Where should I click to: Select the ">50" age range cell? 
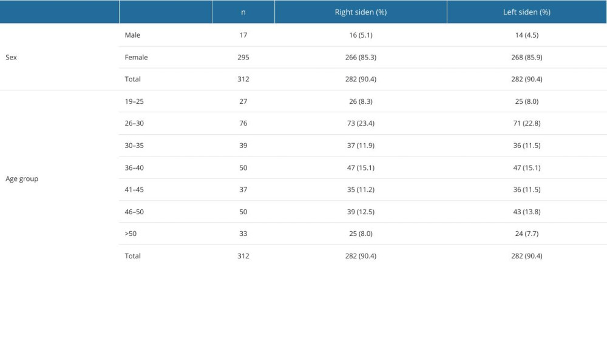click(x=131, y=234)
